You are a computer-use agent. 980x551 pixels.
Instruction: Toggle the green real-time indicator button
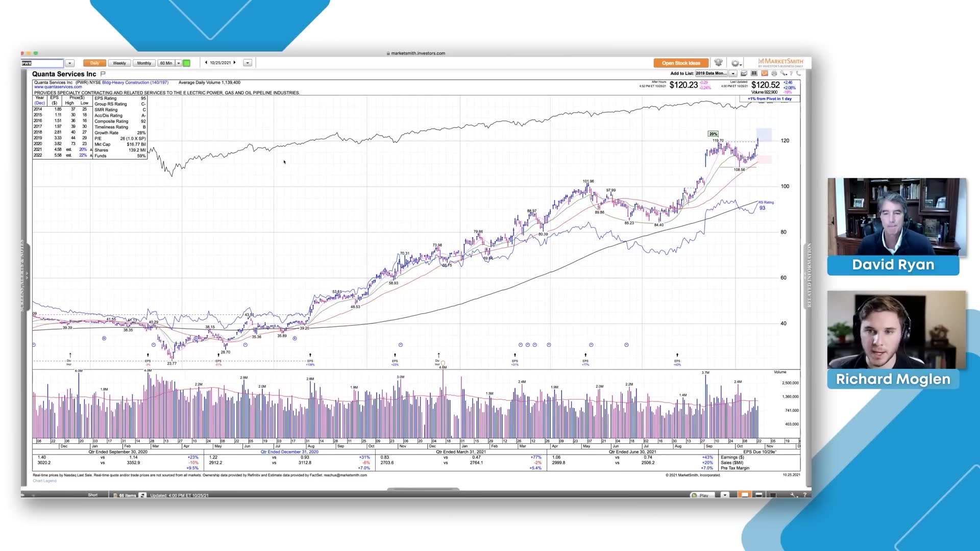click(x=187, y=63)
